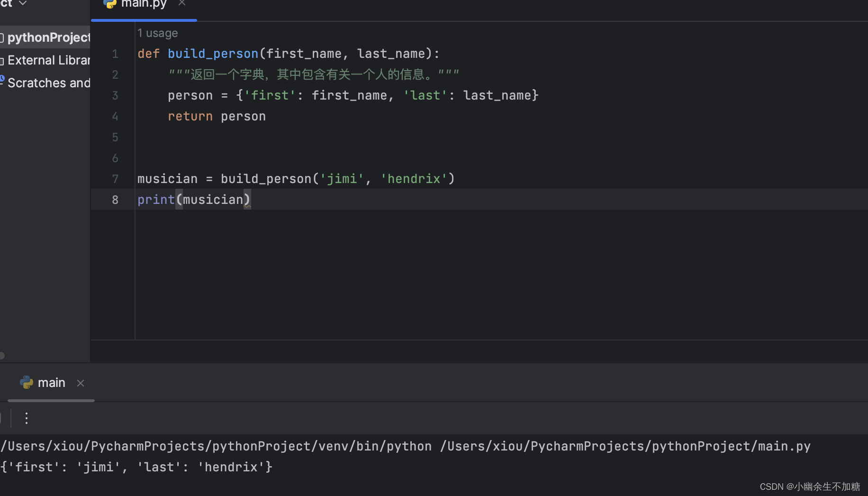Click the build_person function name in definition
This screenshot has width=868, height=496.
(213, 54)
